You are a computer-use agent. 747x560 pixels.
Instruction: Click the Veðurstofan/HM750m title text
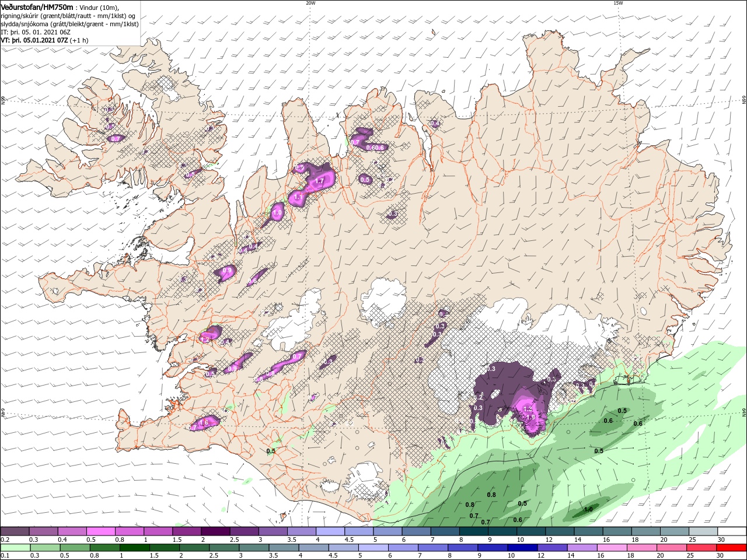pos(37,6)
